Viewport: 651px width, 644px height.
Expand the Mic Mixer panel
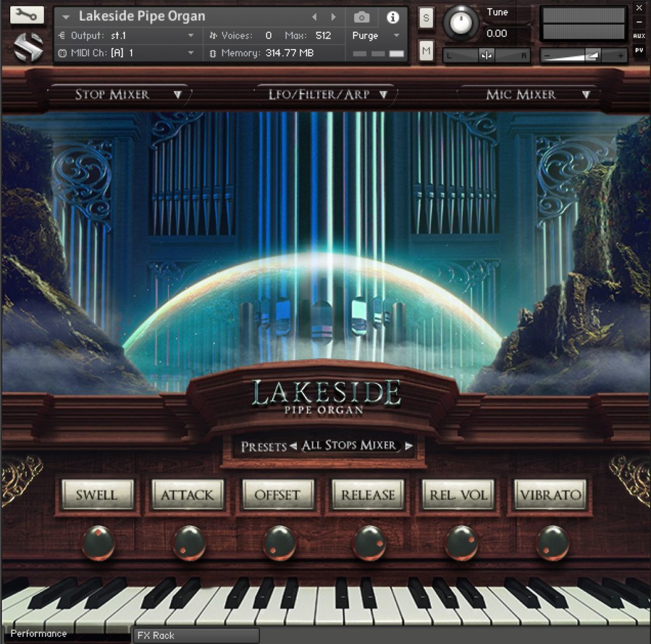[528, 95]
